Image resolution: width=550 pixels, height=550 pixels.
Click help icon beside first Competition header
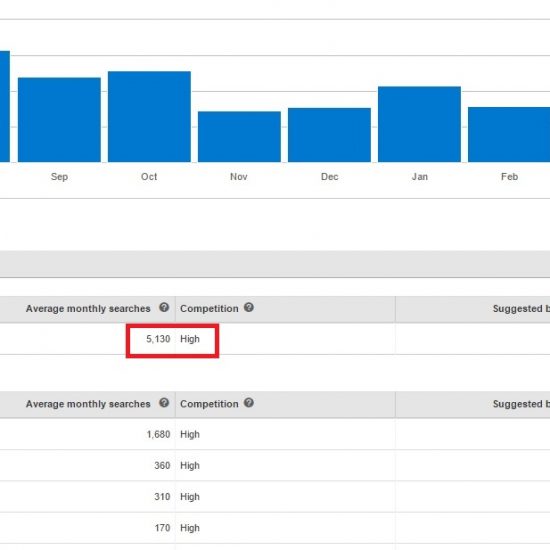pos(249,308)
